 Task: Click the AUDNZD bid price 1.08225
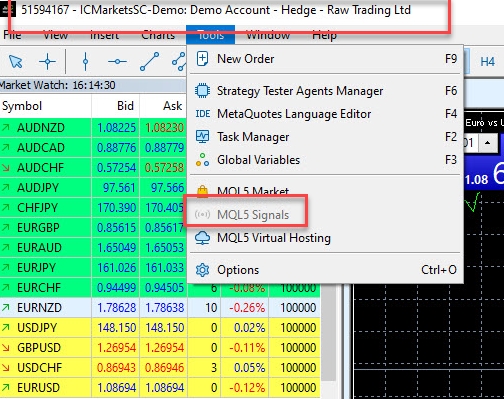[x=116, y=128]
